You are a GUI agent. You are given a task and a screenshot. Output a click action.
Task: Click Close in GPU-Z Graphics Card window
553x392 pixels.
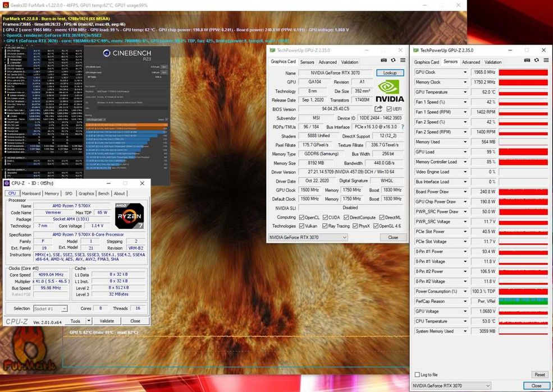pyautogui.click(x=393, y=237)
